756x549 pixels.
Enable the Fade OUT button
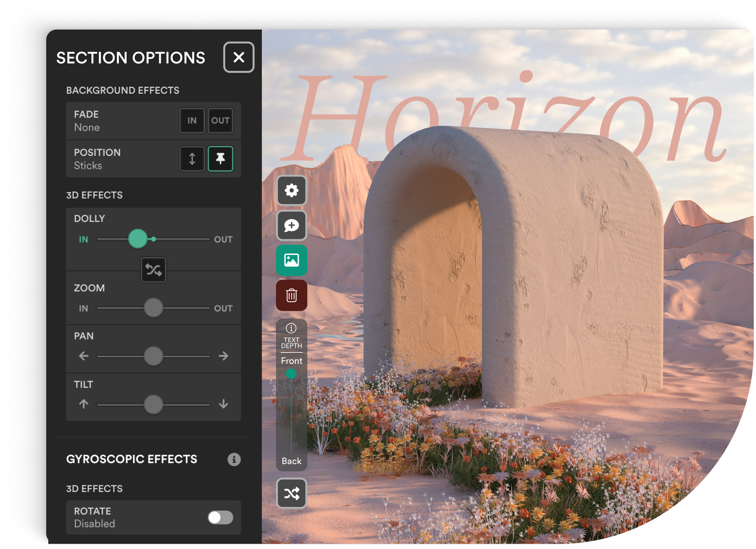pyautogui.click(x=220, y=121)
